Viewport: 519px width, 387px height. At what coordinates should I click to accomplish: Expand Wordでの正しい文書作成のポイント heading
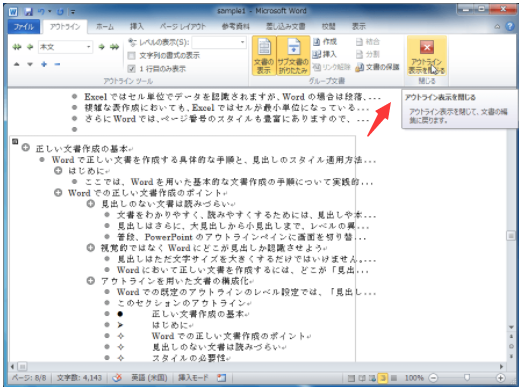pos(58,193)
